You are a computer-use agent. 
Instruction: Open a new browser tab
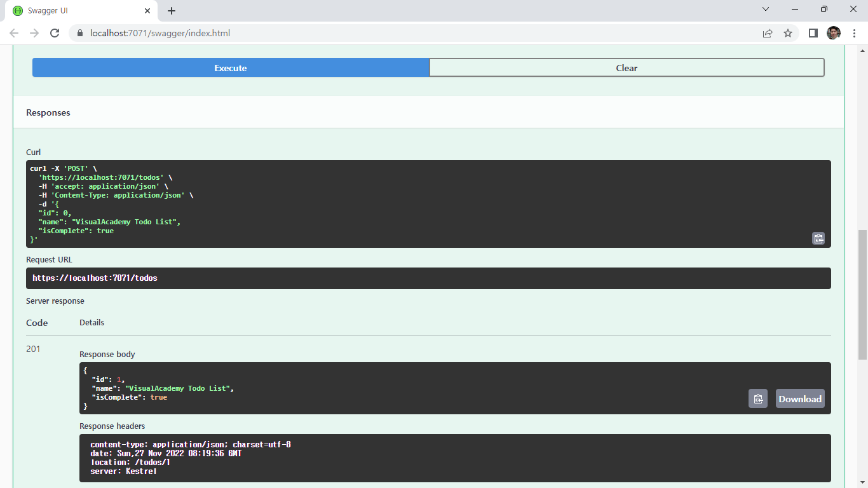[x=172, y=11]
